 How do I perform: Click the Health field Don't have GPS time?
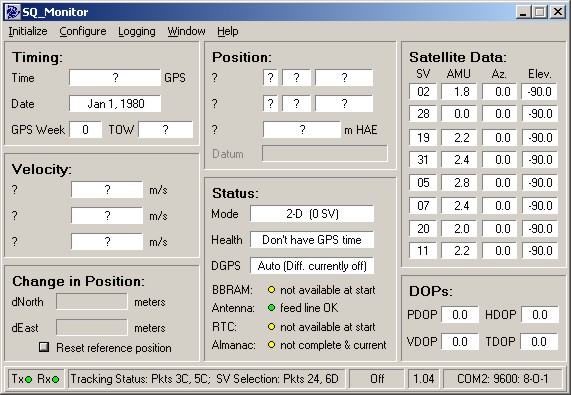[312, 240]
